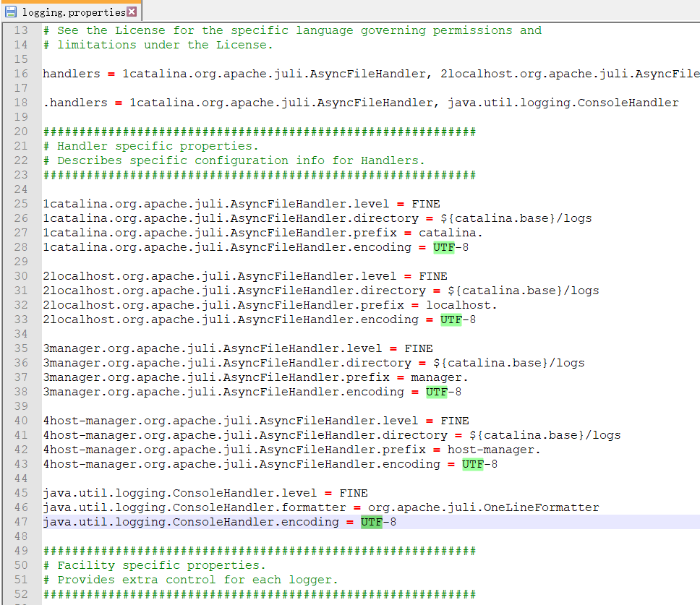
Task: Click line number 47 in the margin
Action: click(21, 522)
